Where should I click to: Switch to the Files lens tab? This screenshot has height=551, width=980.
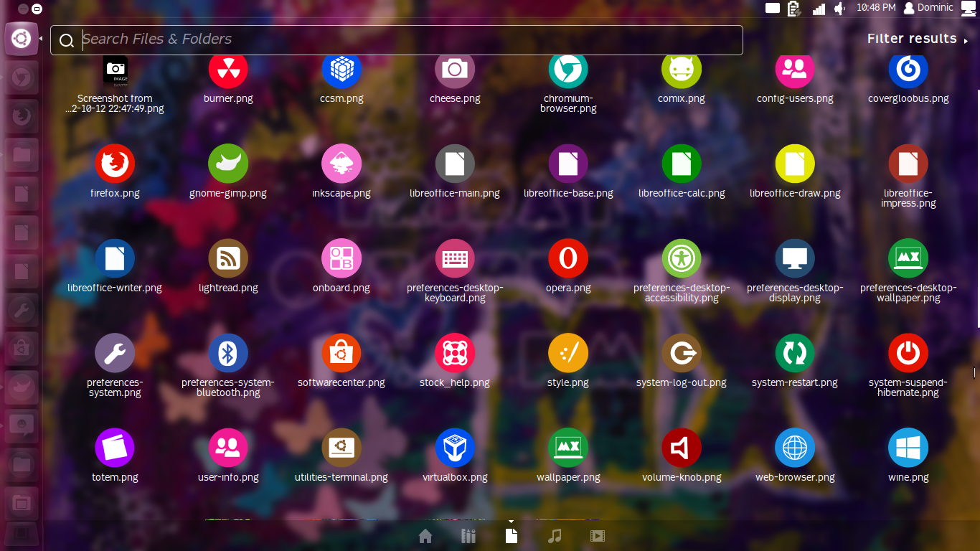[x=512, y=536]
